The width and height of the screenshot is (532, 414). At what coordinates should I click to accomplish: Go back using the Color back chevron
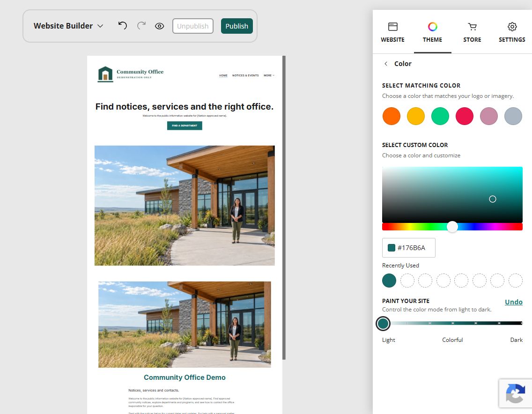click(x=386, y=64)
